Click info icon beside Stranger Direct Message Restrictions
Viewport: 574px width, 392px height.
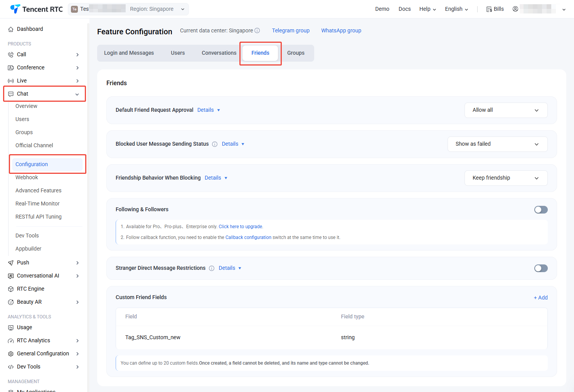(212, 268)
